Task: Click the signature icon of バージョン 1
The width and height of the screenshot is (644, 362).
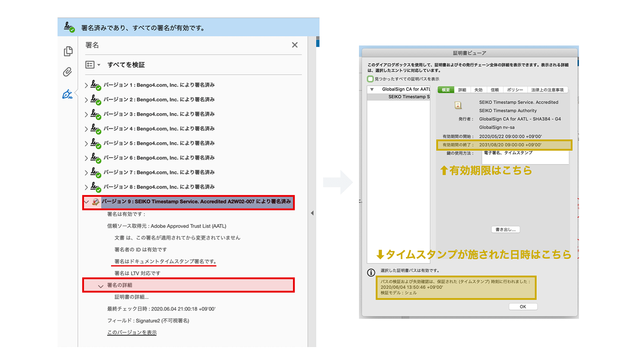Action: pyautogui.click(x=96, y=85)
